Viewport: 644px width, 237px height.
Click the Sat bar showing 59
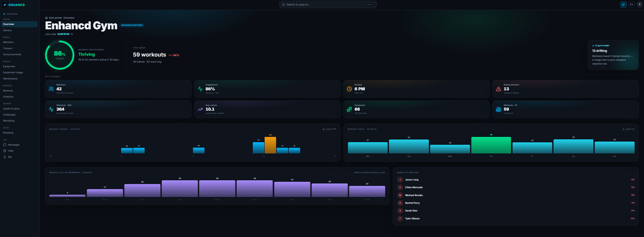pos(573,146)
